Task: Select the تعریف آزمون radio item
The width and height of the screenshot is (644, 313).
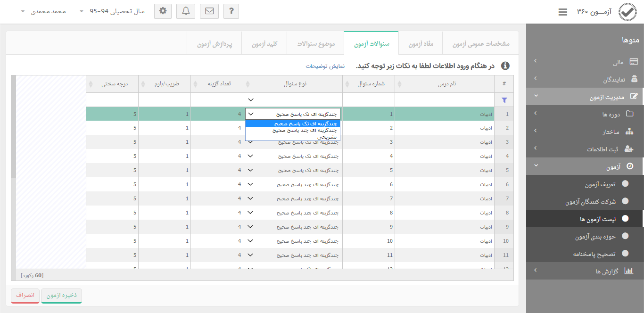Action: [x=625, y=184]
